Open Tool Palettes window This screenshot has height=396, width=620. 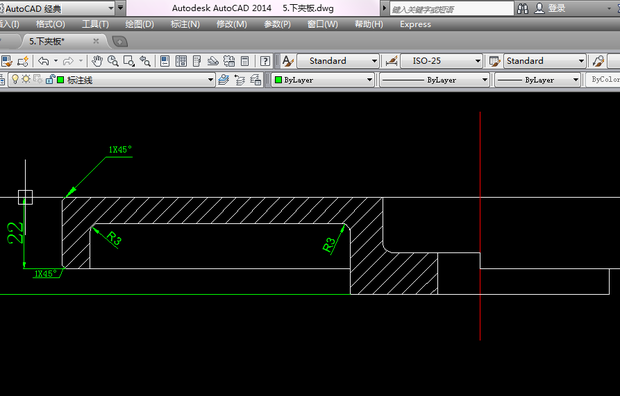click(197, 61)
